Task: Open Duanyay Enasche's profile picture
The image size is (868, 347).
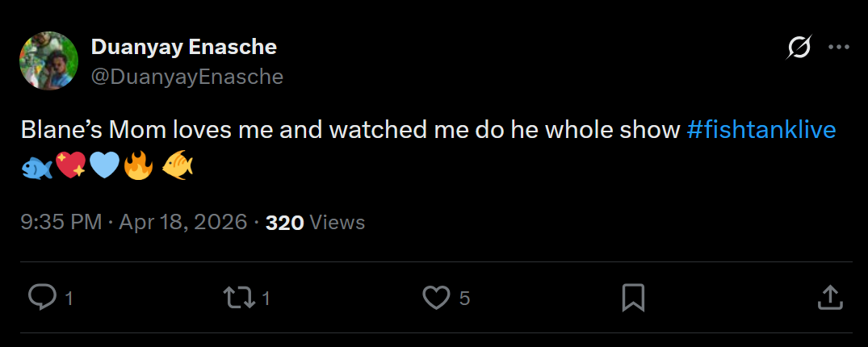Action: [x=48, y=61]
